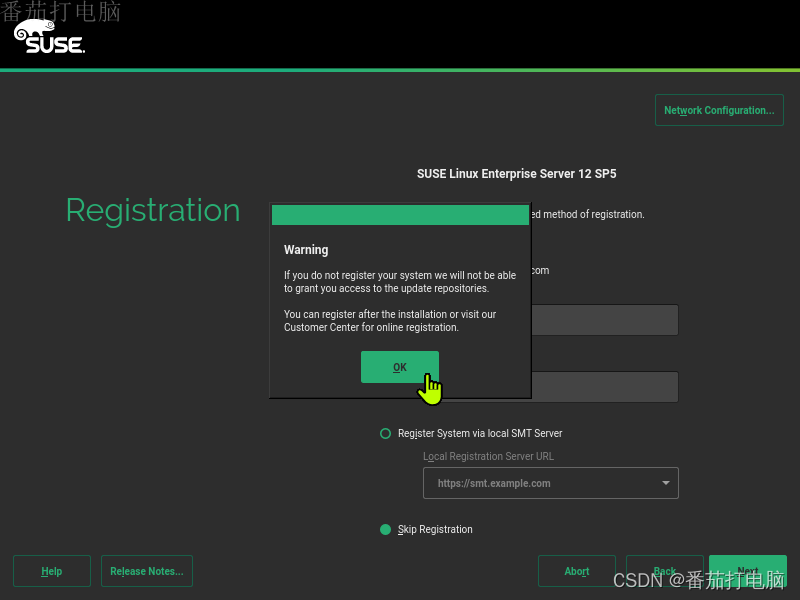Click the SUSE Linux Enterprise Server 12 SP5 title
800x600 pixels.
(517, 173)
